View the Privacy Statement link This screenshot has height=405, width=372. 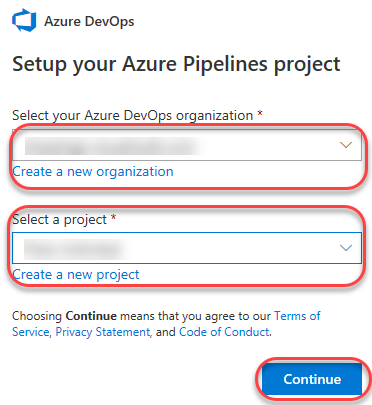click(103, 332)
